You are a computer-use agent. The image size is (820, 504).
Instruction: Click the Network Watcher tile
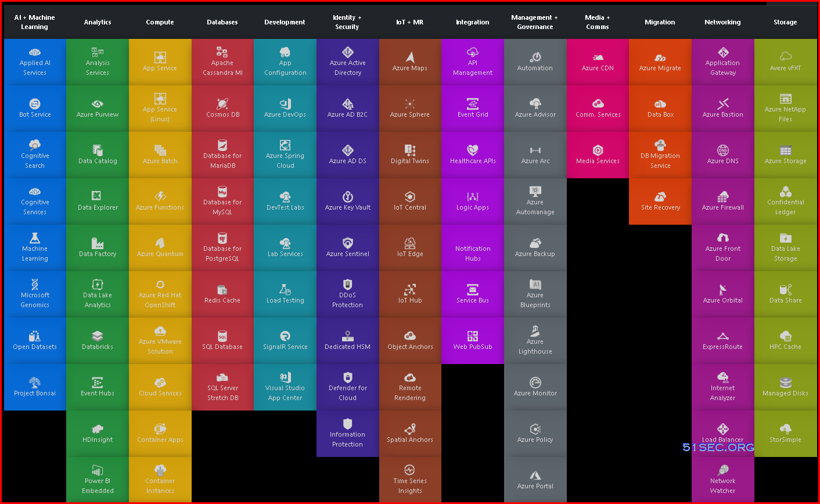[x=723, y=480]
